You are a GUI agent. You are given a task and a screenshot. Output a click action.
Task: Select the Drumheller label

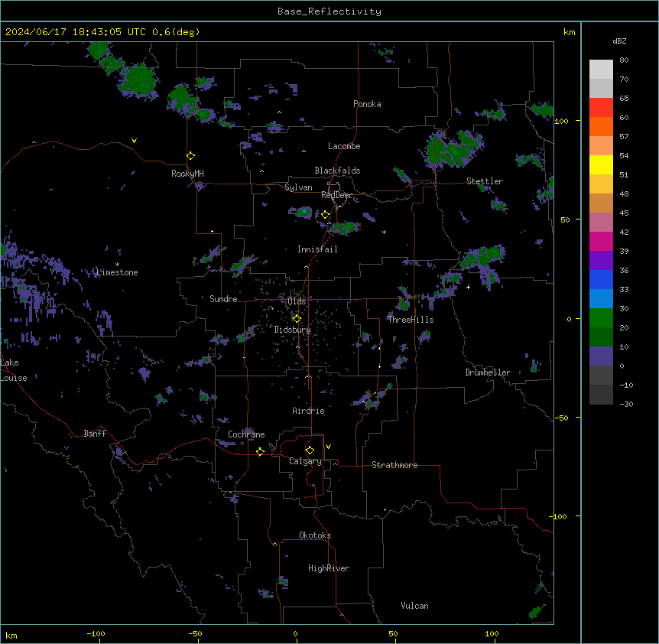click(488, 372)
